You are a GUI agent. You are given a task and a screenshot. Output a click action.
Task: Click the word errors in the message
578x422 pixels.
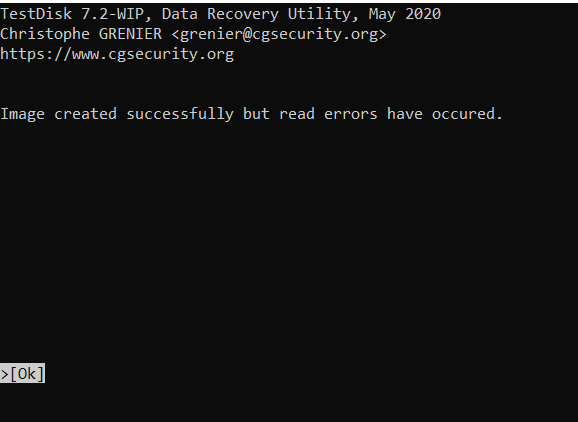(x=351, y=114)
